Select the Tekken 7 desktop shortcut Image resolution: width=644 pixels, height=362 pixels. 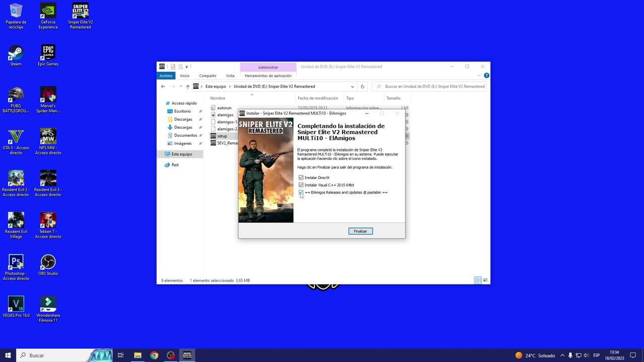point(48,225)
